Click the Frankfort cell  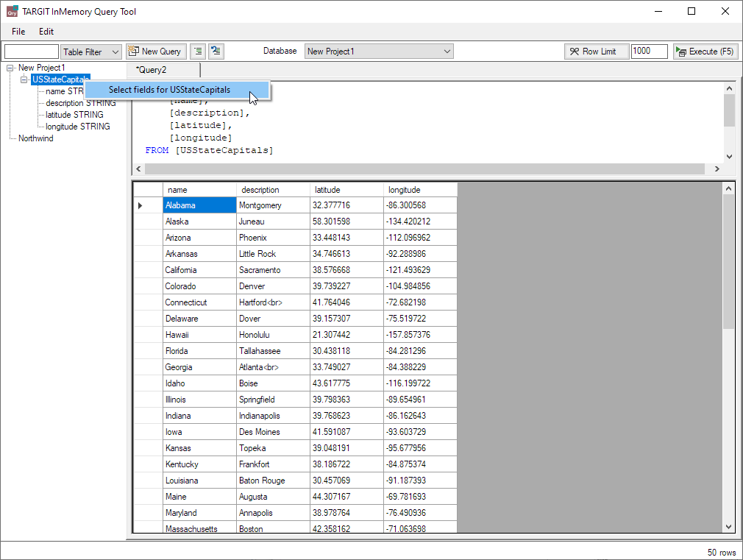coord(273,464)
